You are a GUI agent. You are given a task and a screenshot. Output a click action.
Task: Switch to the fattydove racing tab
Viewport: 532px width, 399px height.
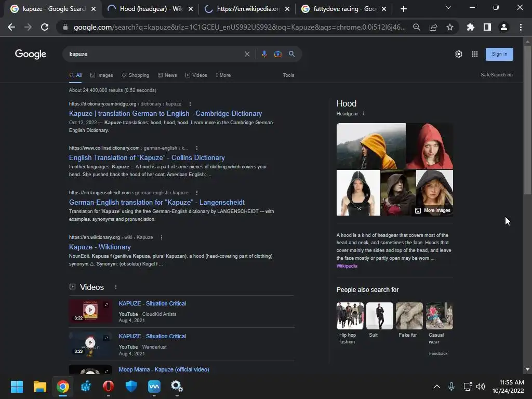click(343, 9)
